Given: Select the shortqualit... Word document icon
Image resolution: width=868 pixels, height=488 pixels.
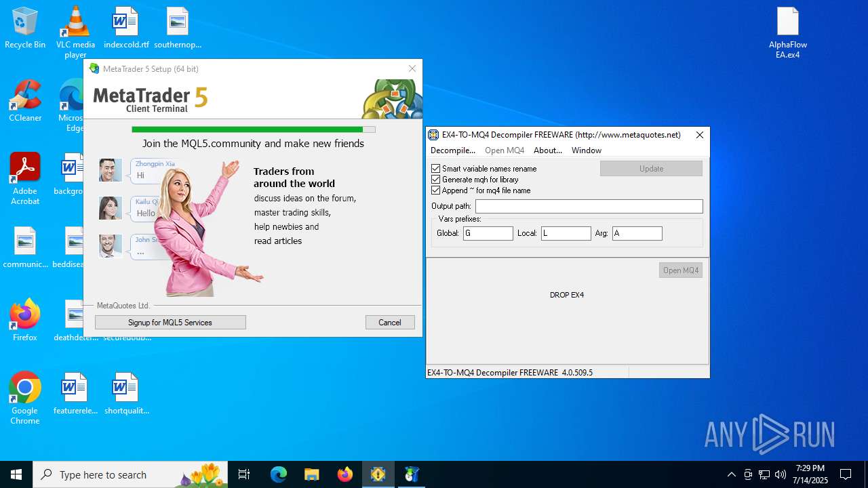Looking at the screenshot, I should [126, 393].
